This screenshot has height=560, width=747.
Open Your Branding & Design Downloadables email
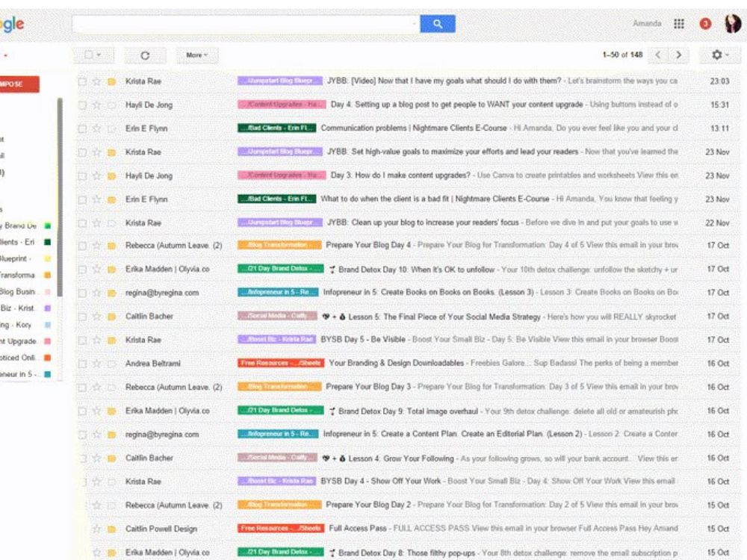(396, 363)
